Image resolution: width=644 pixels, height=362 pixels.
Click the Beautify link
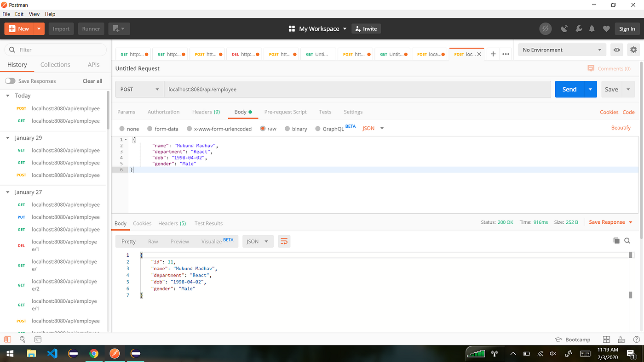point(621,128)
